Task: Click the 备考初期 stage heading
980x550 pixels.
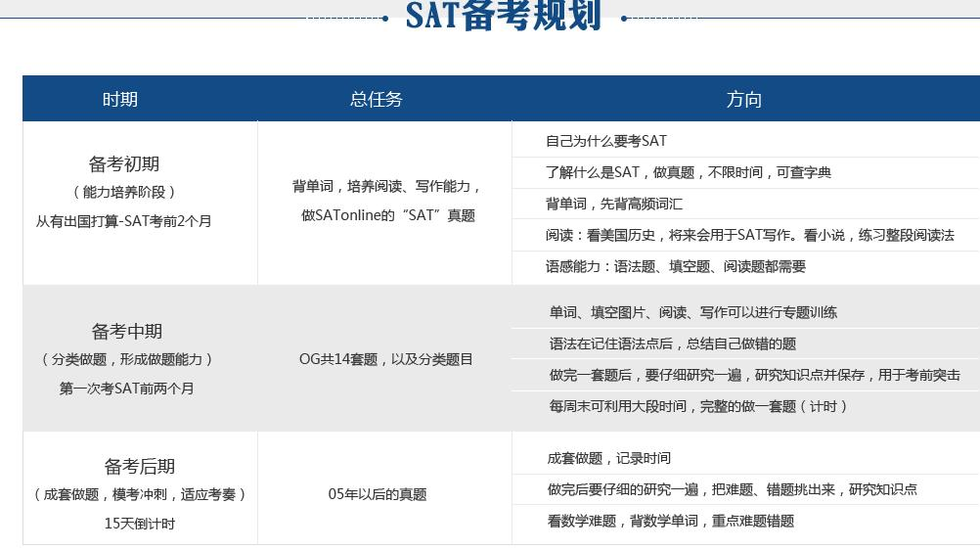Action: click(123, 163)
